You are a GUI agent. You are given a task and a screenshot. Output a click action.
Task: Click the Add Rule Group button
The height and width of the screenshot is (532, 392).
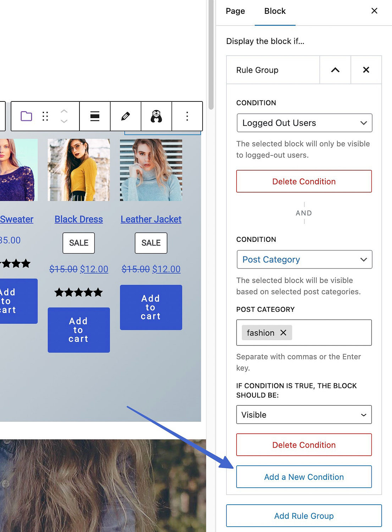click(304, 516)
